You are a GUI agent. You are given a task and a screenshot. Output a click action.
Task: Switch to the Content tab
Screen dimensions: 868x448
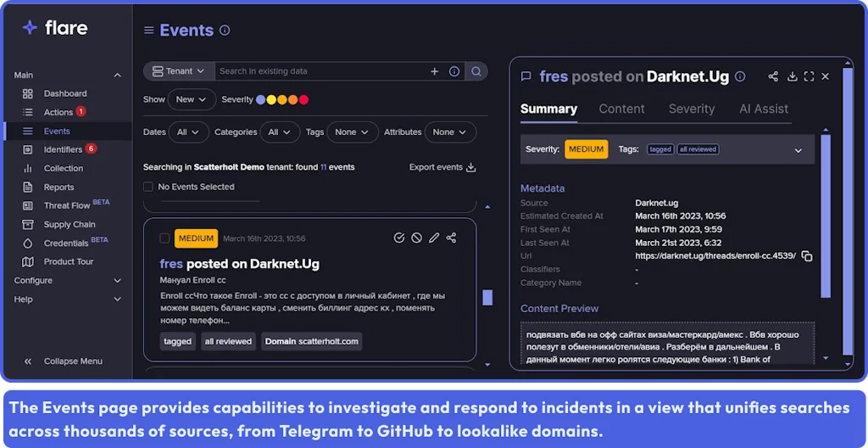[621, 109]
